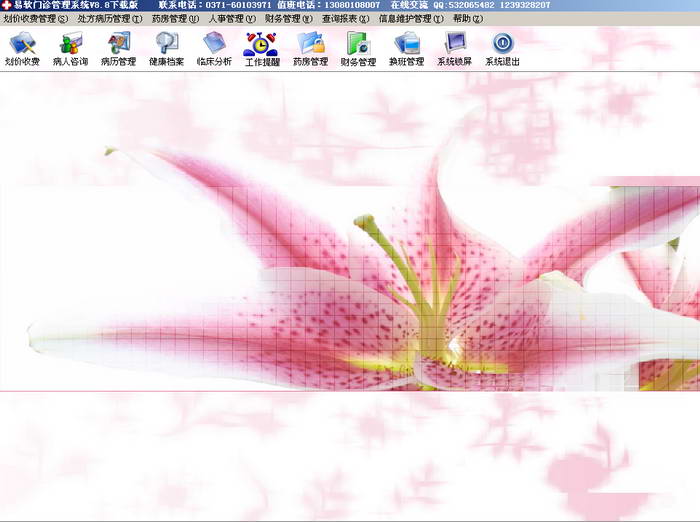Open the 信息维护管理(Y) menu

[x=411, y=18]
